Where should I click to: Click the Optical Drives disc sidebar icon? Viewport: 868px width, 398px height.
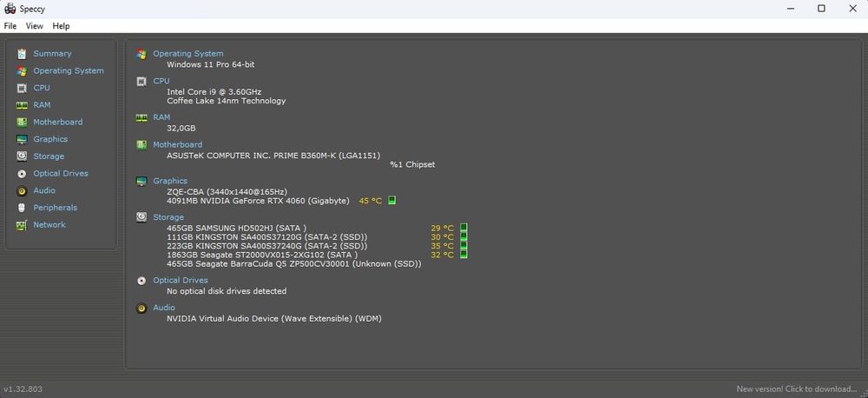click(22, 174)
